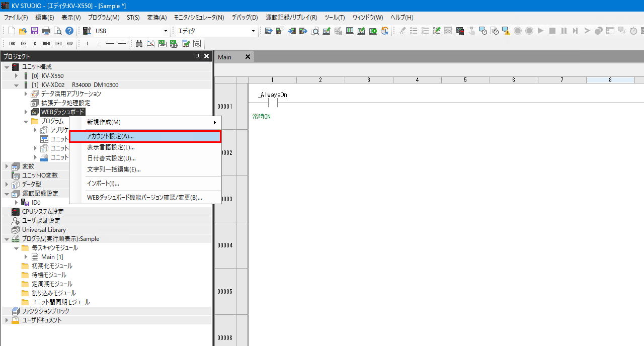Expand the 変数 tree node
This screenshot has height=346, width=644.
pyautogui.click(x=7, y=166)
